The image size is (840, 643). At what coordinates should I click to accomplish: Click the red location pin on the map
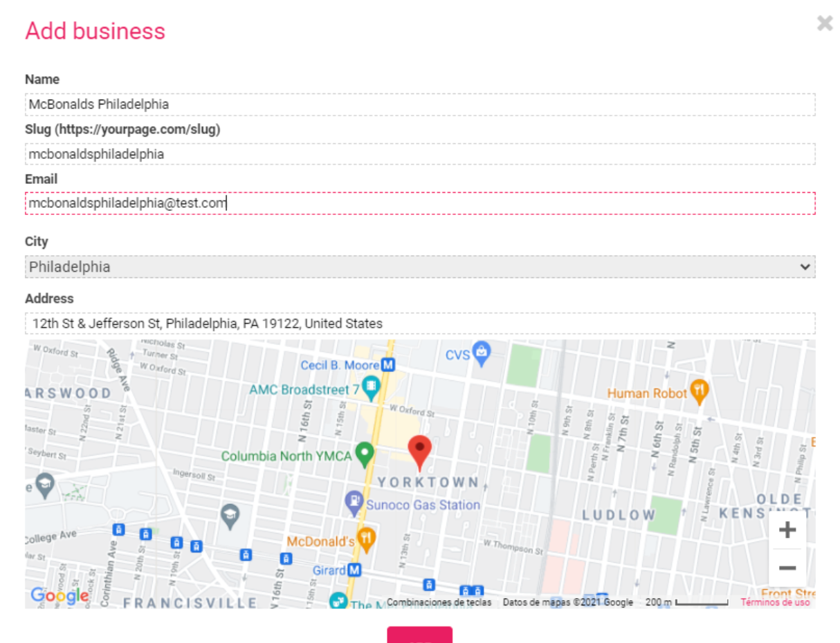[419, 454]
